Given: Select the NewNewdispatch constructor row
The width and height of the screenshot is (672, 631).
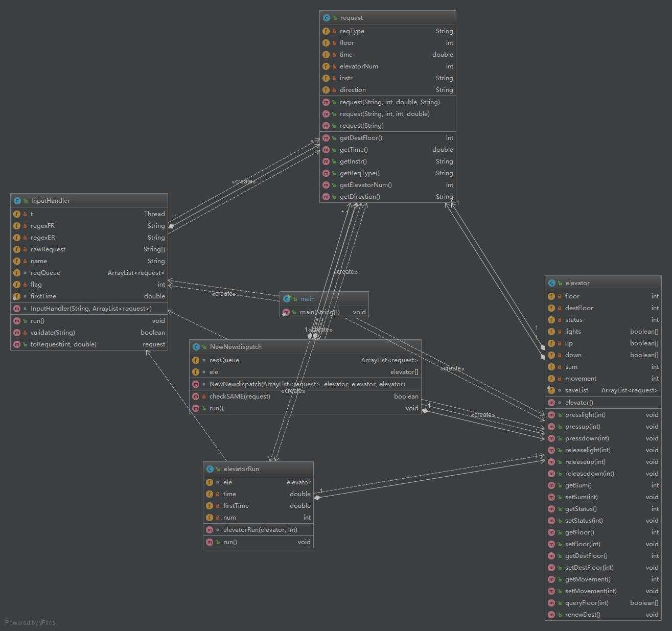Looking at the screenshot, I should 305,384.
